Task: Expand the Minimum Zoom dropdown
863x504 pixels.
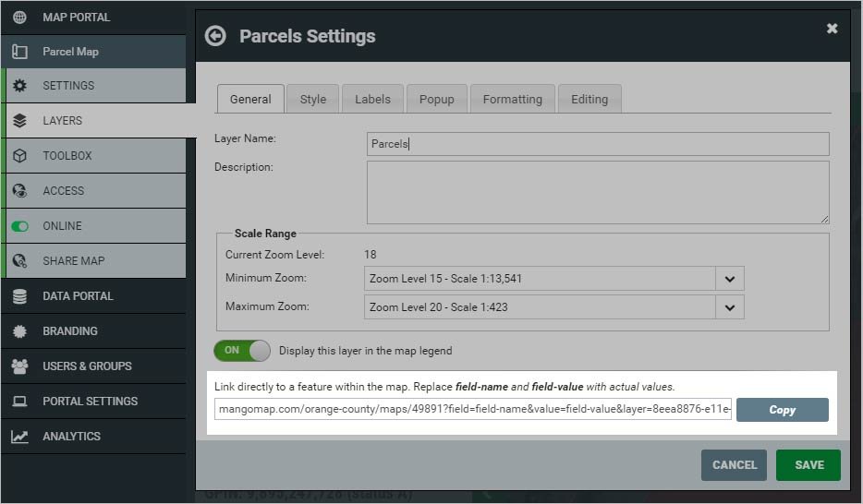Action: click(553, 279)
